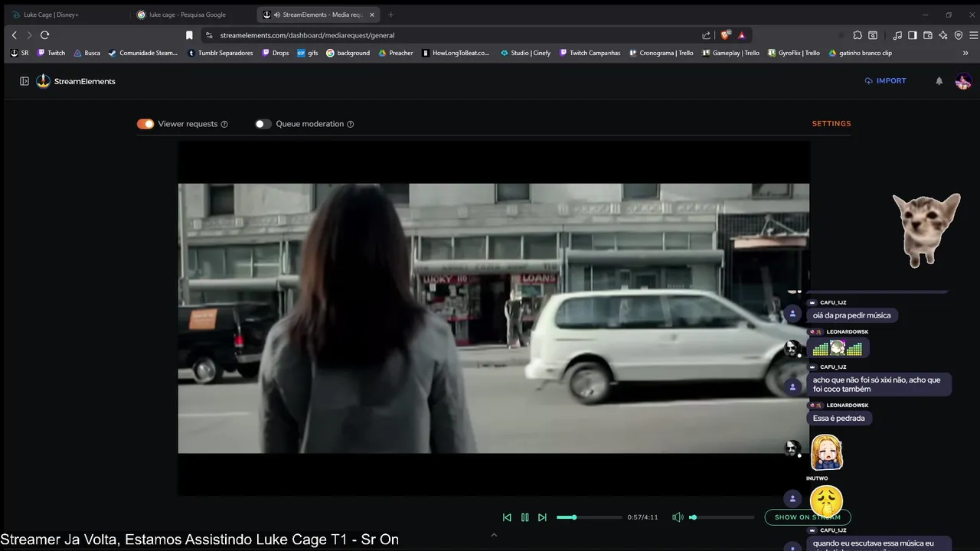Open the Preacher bookmark
980x551 pixels.
[396, 53]
